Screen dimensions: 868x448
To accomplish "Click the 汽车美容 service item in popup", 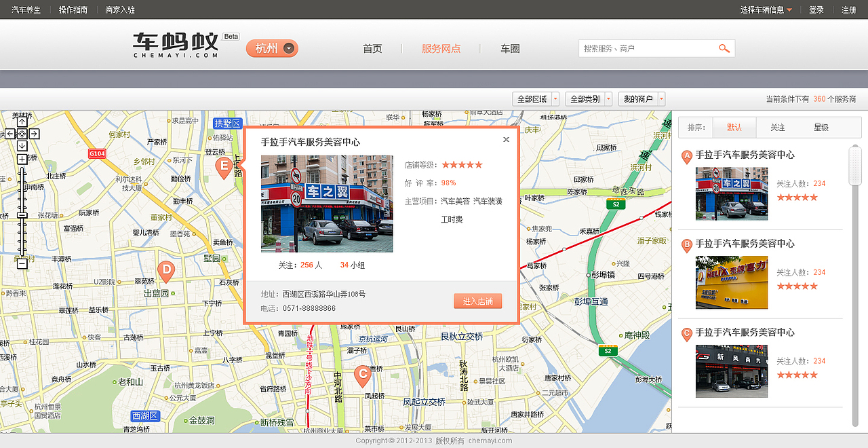I will (456, 202).
